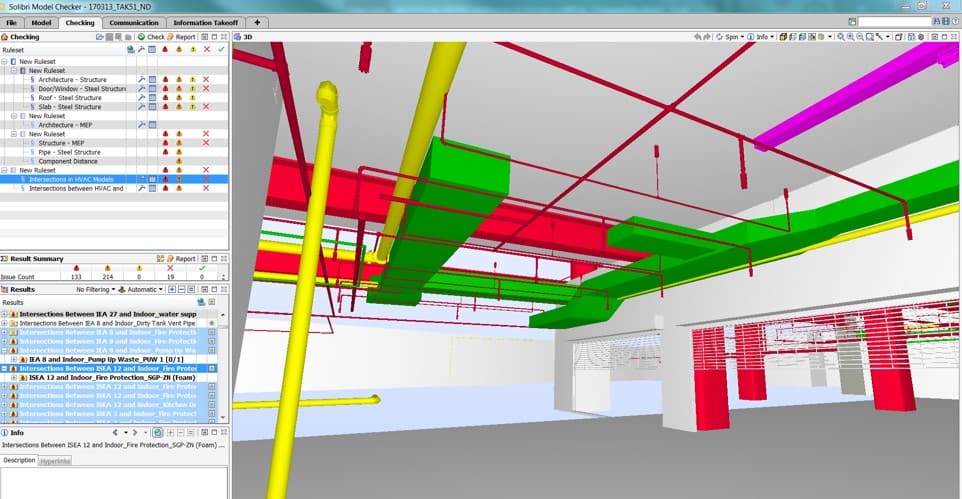Click red X rejected icon in Ruleset header

click(x=206, y=49)
